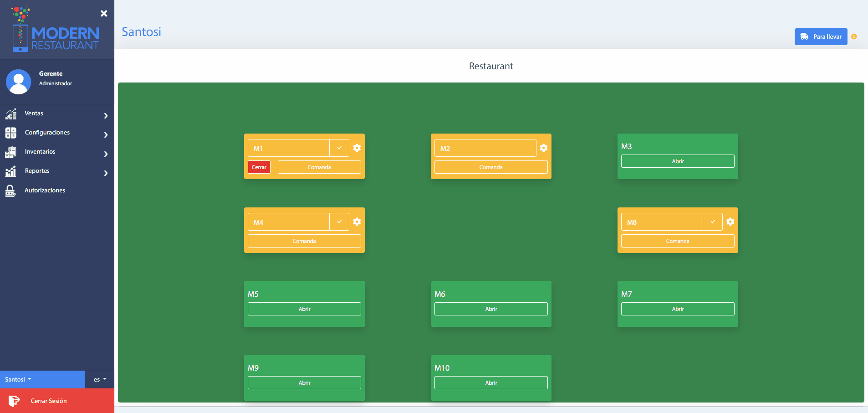Click the gear icon on table M1

click(357, 148)
